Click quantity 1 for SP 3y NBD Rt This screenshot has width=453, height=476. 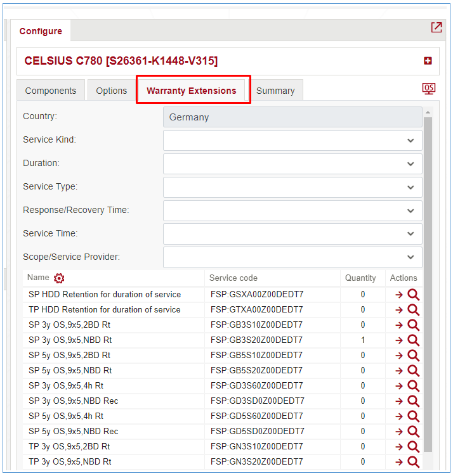363,340
